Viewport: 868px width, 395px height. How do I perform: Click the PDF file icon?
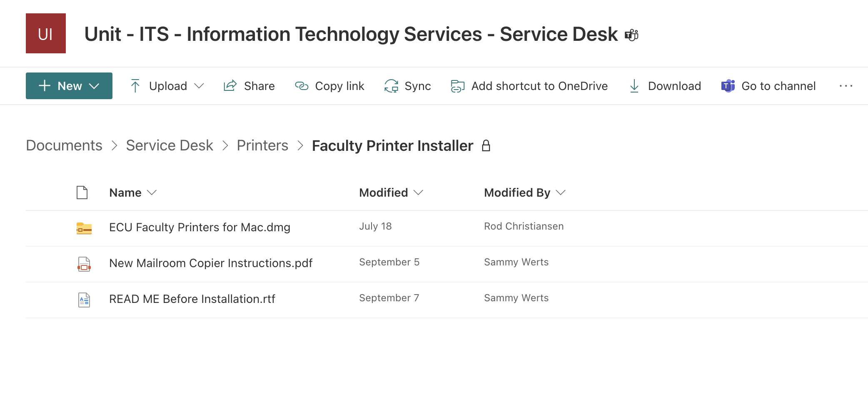pyautogui.click(x=84, y=264)
